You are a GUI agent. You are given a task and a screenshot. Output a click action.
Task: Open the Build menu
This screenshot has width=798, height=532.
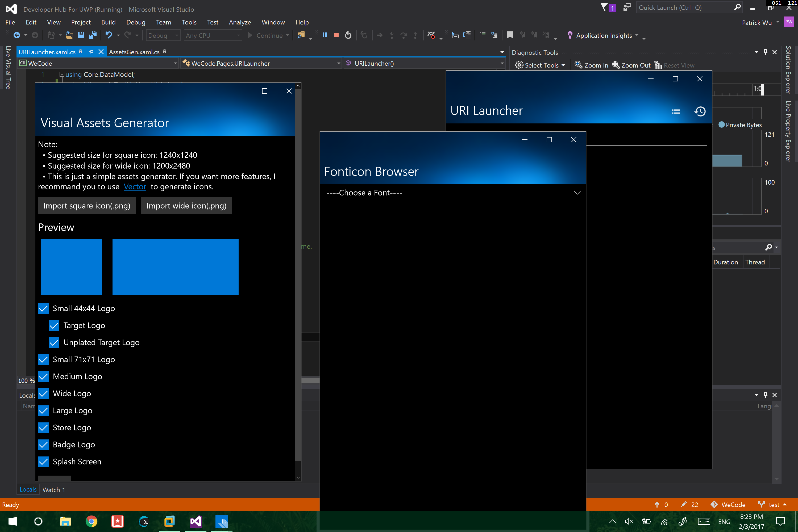click(108, 22)
